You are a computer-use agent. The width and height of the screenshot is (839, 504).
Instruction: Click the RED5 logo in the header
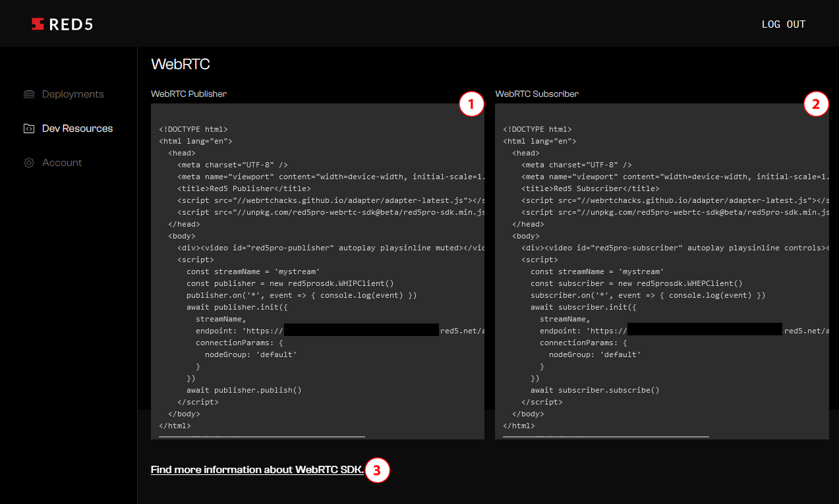click(62, 24)
